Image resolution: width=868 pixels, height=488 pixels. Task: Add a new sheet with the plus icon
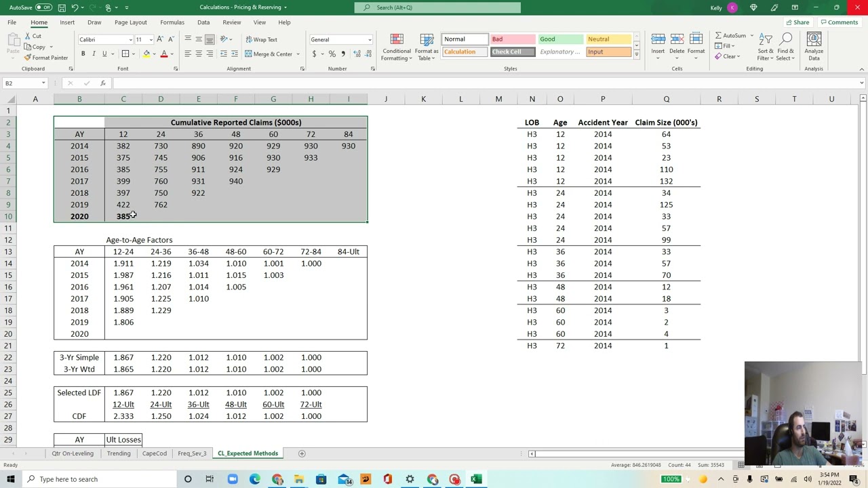[302, 453]
